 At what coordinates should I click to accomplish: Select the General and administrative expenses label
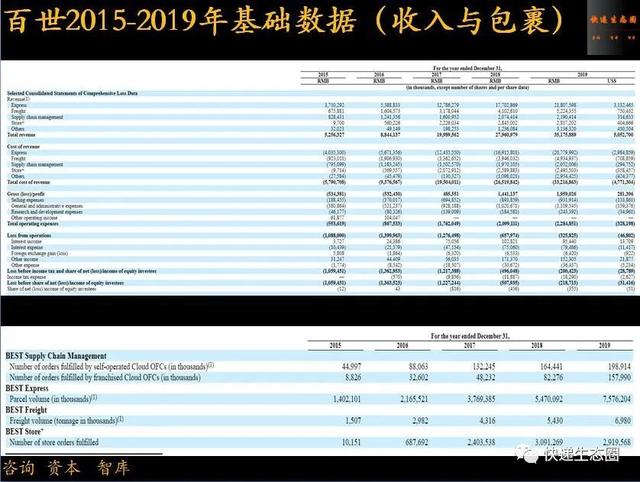[x=47, y=206]
